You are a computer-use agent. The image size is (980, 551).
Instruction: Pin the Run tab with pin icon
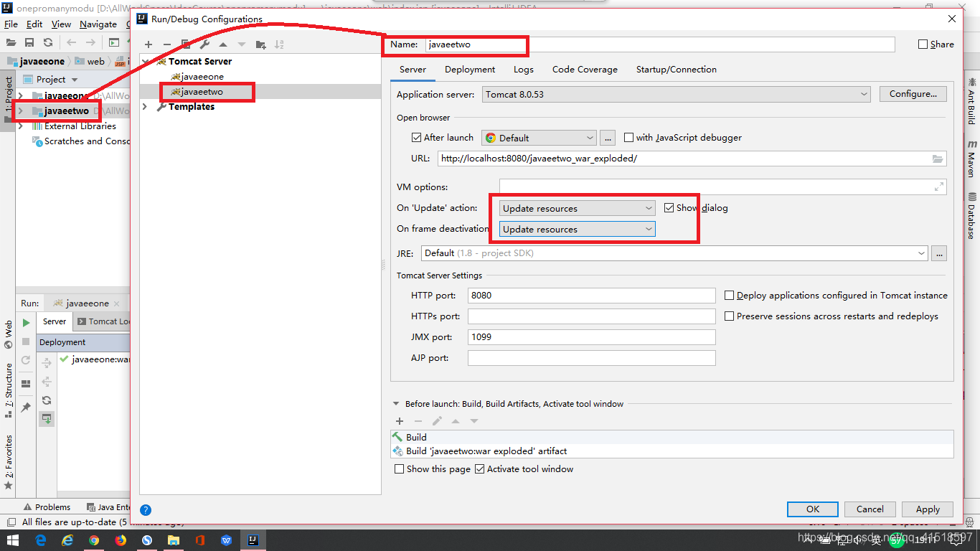pyautogui.click(x=26, y=407)
